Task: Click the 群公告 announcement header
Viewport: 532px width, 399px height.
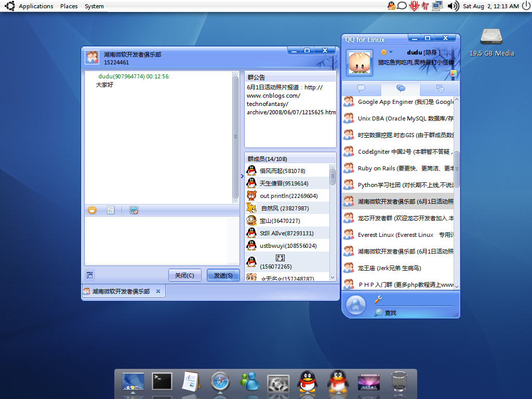Action: click(x=290, y=77)
